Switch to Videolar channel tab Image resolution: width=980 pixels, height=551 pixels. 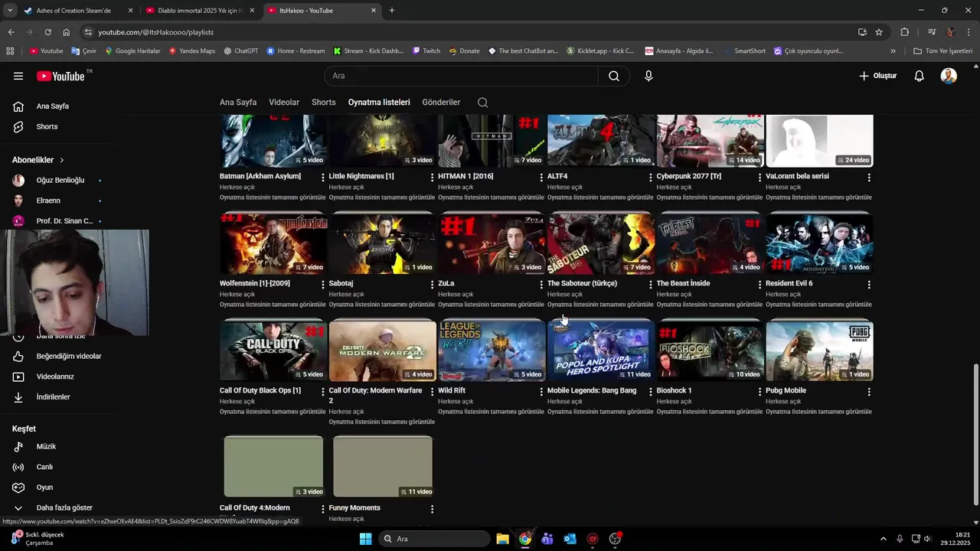tap(284, 103)
